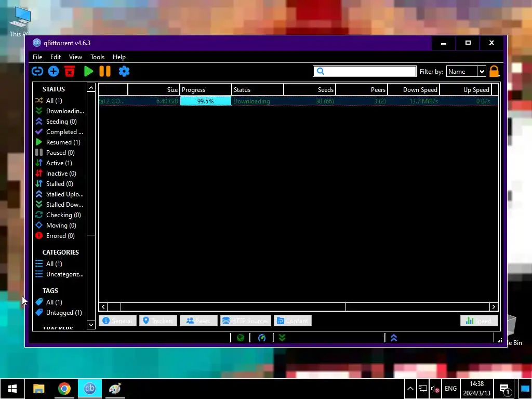This screenshot has width=532, height=399.
Task: Click the orange Pause icon in toolbar
Action: tap(105, 71)
